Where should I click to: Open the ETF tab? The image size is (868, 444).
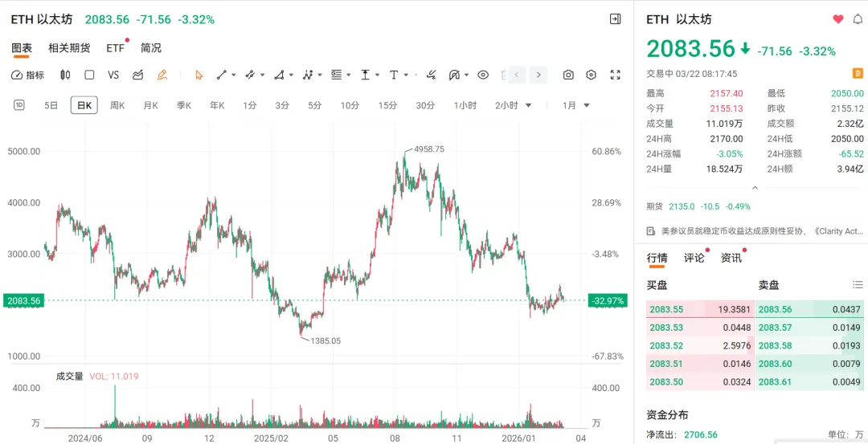(x=116, y=48)
